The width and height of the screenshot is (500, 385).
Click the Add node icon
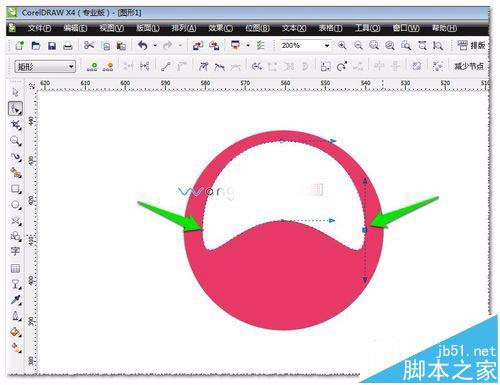tap(92, 67)
